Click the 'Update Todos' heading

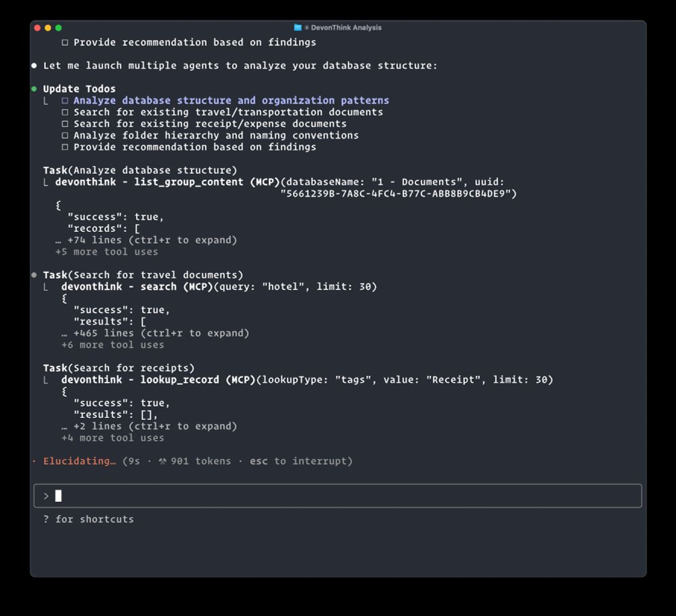tap(79, 89)
